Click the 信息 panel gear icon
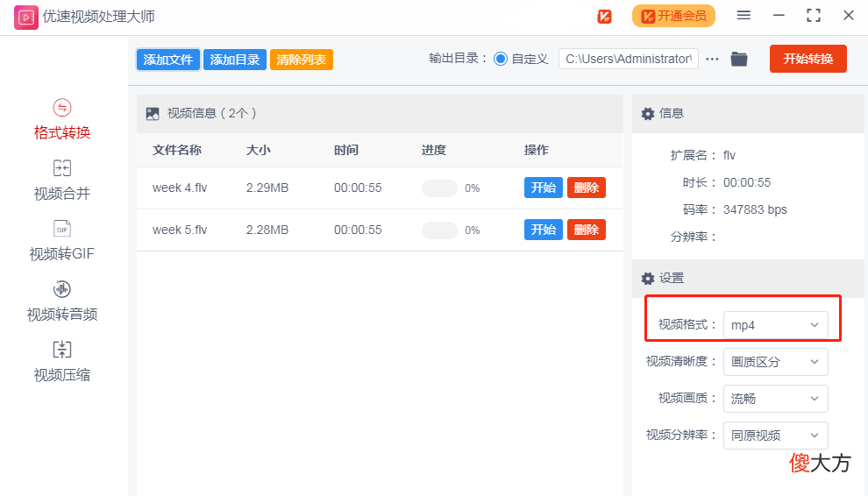 (648, 113)
